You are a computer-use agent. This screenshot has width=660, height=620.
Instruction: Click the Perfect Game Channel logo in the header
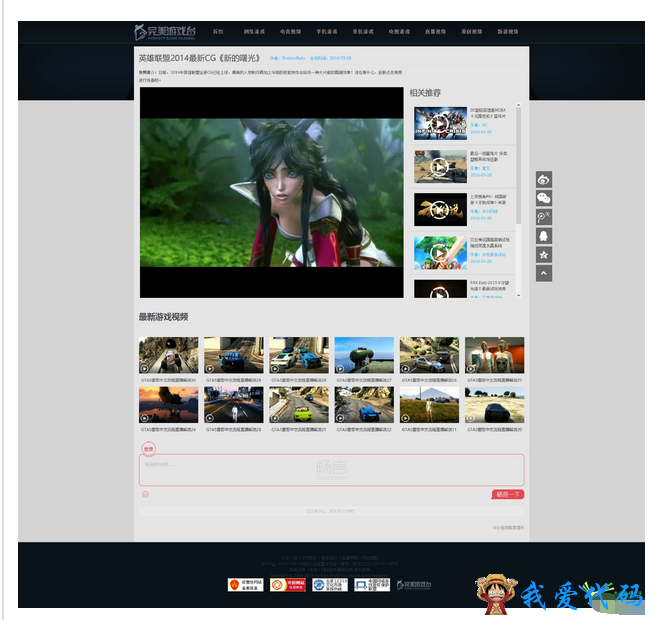pos(165,32)
